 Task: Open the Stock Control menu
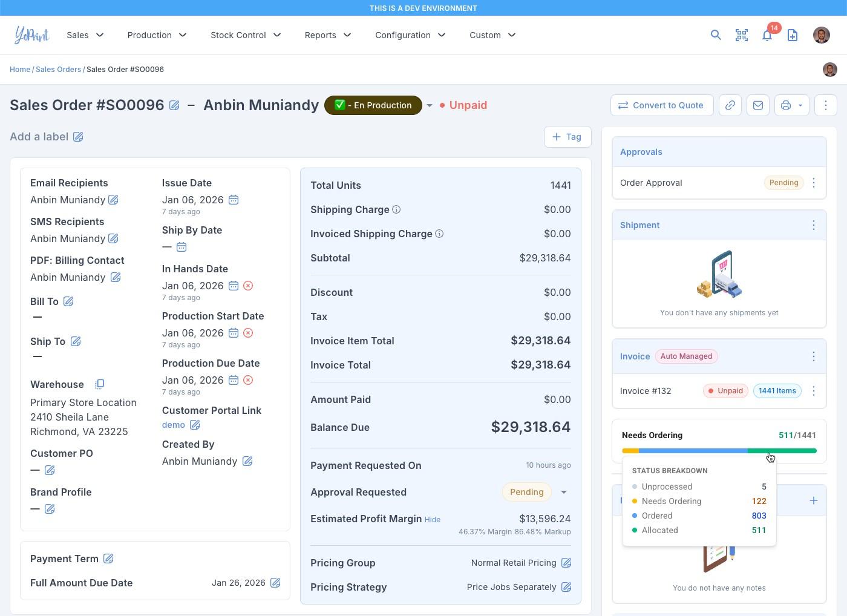coord(246,35)
